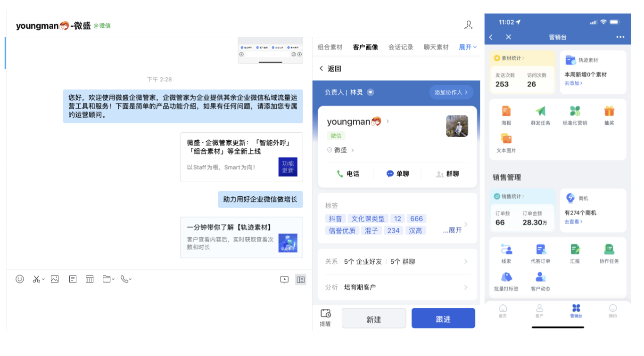Tap the back arrow in 营销台 header
The image size is (644, 356).
(x=491, y=37)
